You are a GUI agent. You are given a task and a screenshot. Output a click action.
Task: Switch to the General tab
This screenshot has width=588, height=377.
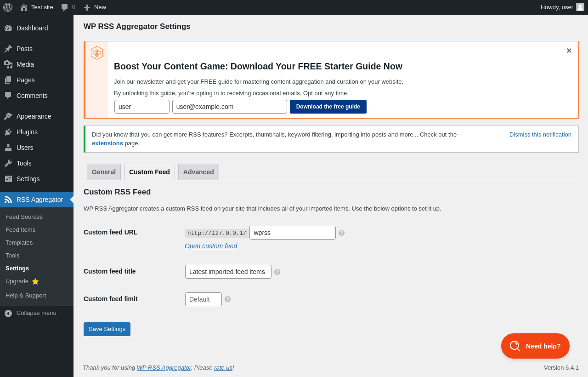104,172
